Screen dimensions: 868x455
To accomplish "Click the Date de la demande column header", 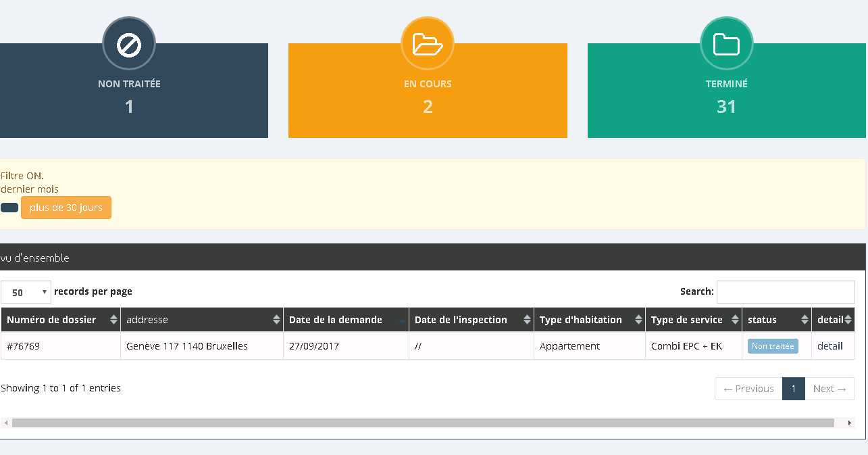I will pos(336,320).
